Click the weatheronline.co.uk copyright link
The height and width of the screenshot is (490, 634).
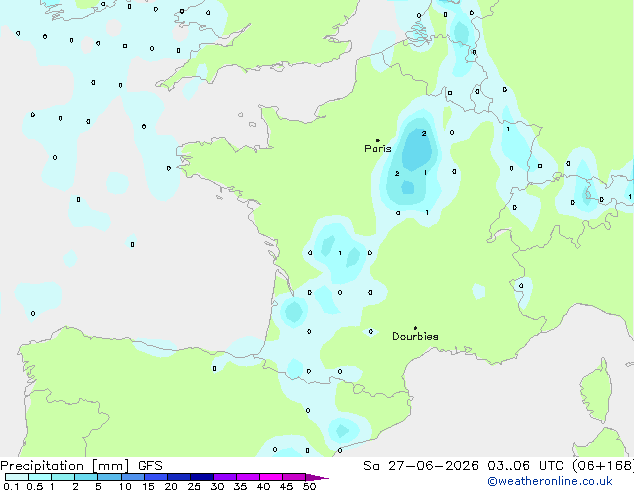(549, 481)
